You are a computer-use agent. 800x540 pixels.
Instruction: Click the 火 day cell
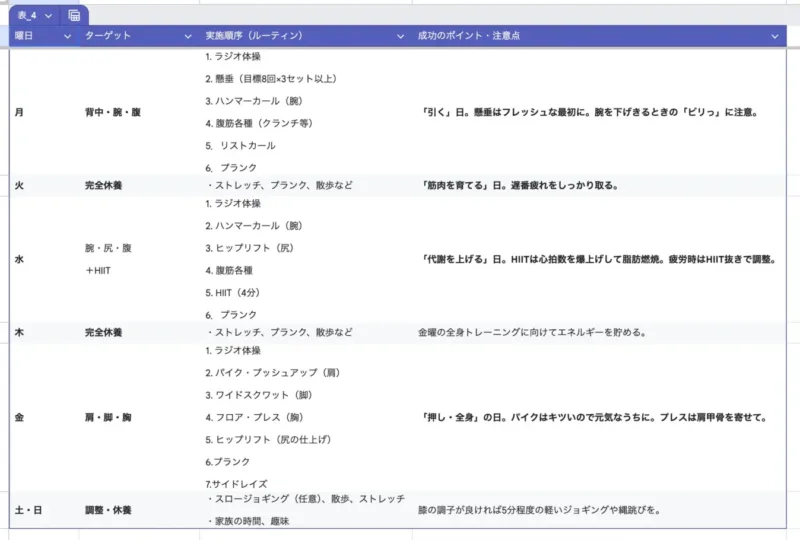tap(20, 186)
